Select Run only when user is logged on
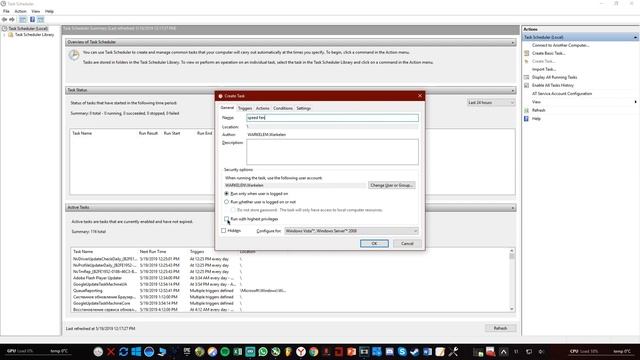The width and height of the screenshot is (640, 360). [x=227, y=194]
